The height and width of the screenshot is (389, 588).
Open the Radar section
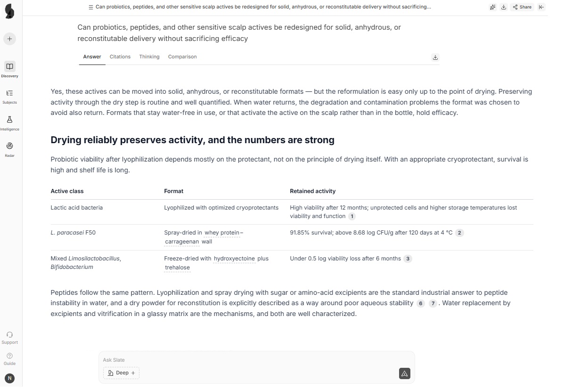9,149
